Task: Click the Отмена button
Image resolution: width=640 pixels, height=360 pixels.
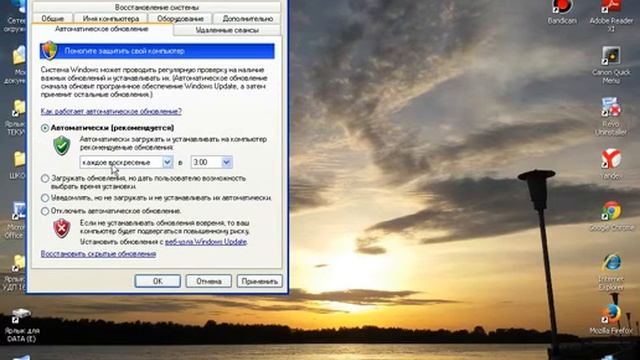Action: (x=209, y=281)
